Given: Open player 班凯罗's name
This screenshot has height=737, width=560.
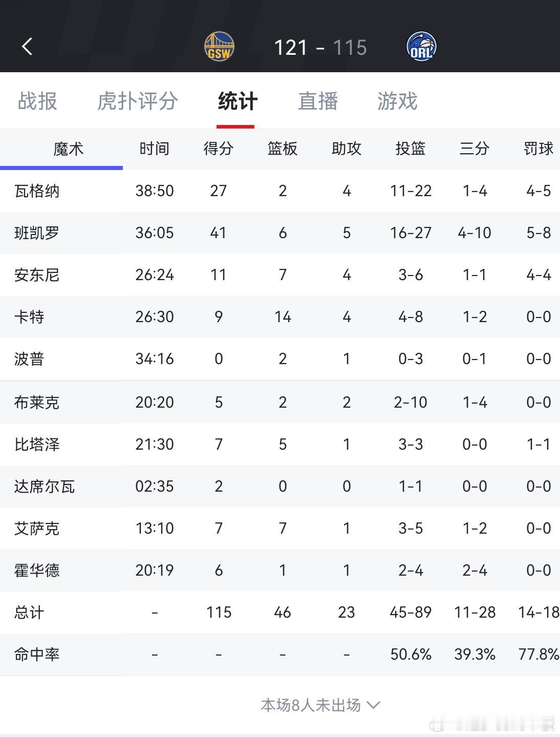Looking at the screenshot, I should click(x=37, y=233).
